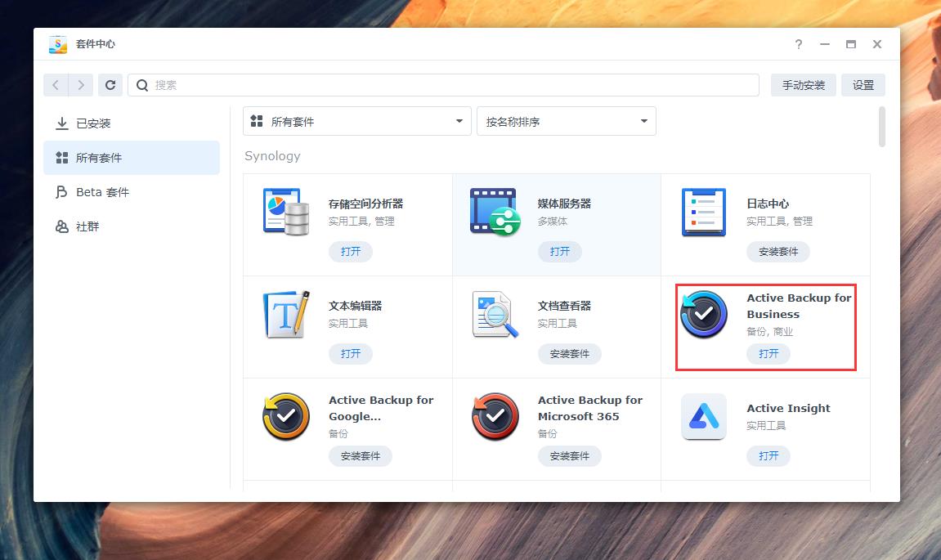Click the Document Viewer (文档查看器) icon
Viewport: 941px width, 560px height.
pos(495,314)
